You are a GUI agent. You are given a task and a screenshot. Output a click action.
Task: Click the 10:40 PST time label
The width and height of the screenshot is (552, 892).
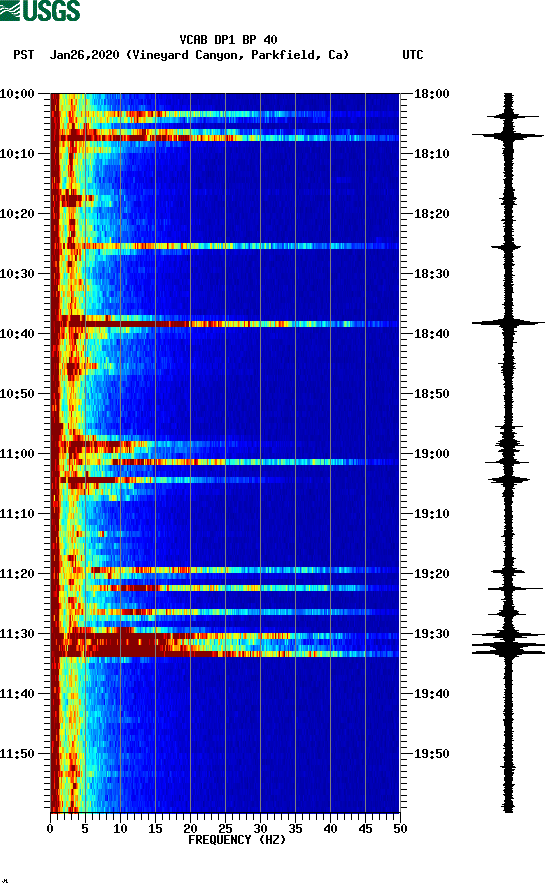[x=17, y=333]
